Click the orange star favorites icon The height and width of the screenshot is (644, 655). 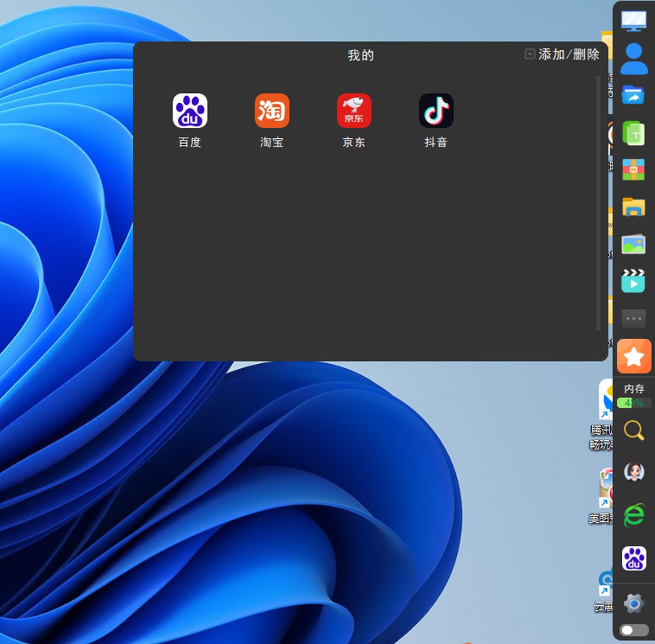pyautogui.click(x=634, y=356)
